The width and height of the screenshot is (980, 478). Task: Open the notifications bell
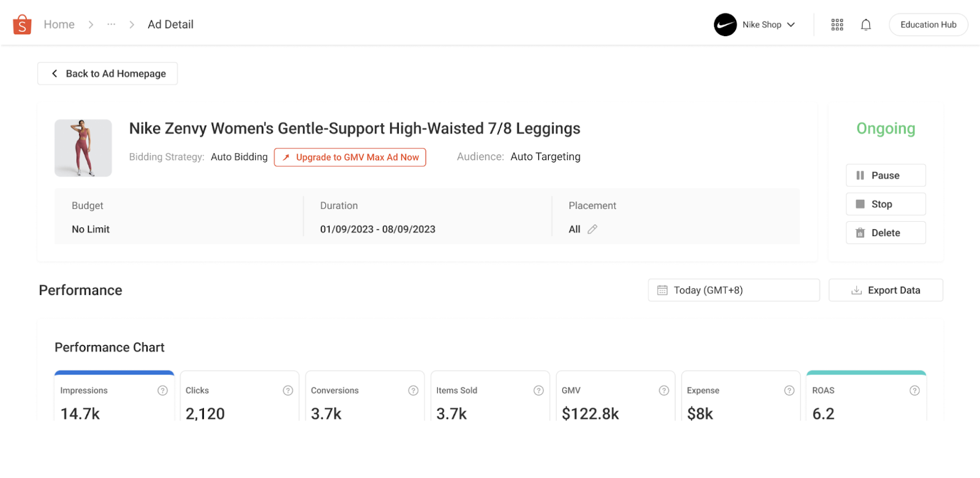pyautogui.click(x=865, y=25)
